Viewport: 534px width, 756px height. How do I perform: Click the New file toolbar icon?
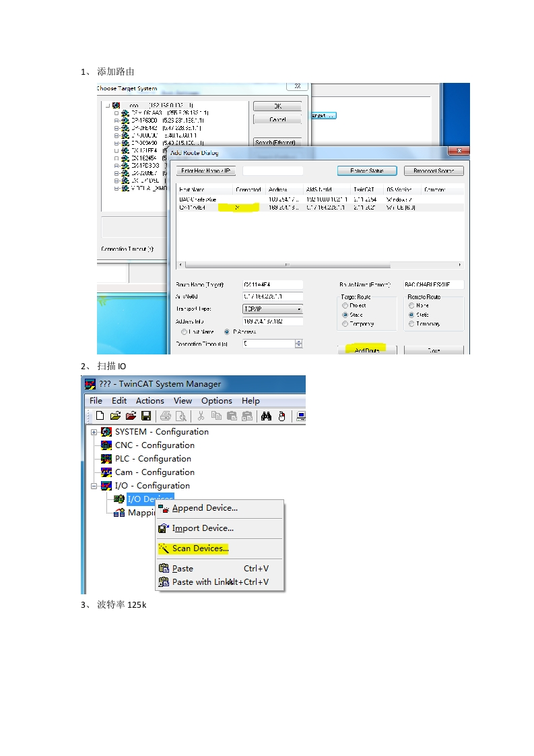point(100,416)
